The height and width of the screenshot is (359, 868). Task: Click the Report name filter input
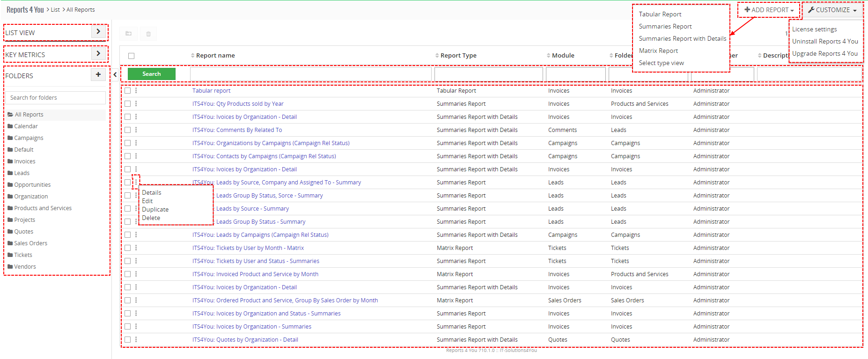(311, 74)
